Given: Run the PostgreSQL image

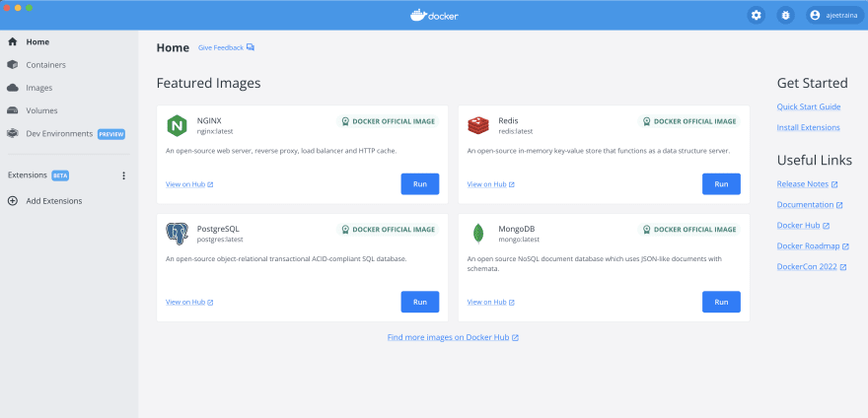Looking at the screenshot, I should [420, 302].
